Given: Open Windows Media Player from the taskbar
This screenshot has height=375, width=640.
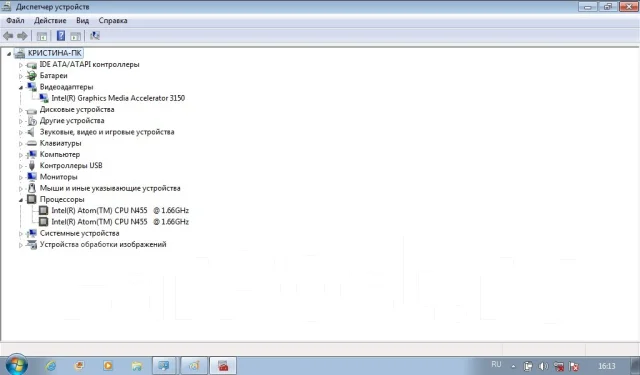Looking at the screenshot, I should [x=108, y=366].
